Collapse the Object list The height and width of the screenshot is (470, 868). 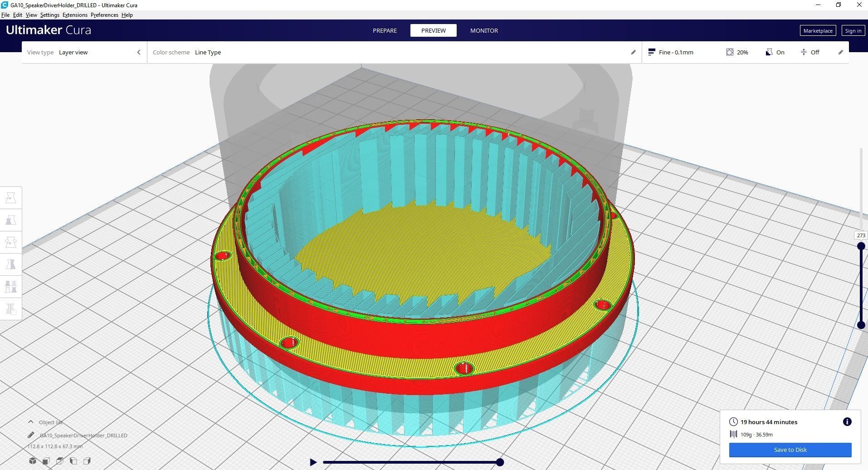(31, 422)
